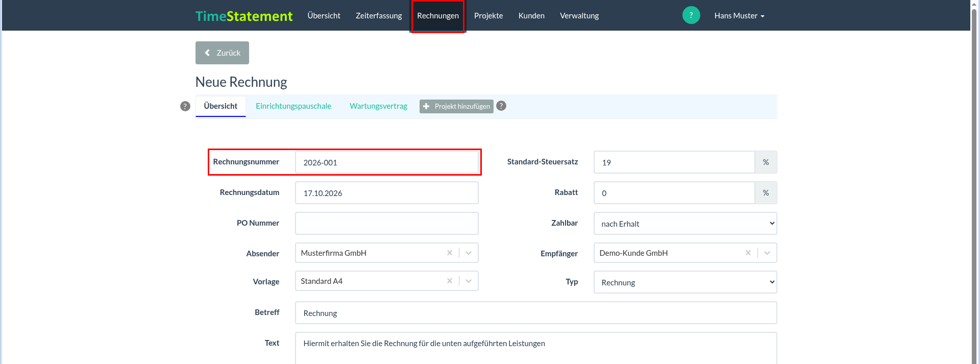Viewport: 980px width, 364px height.
Task: Open Projekte in the navigation bar
Action: [488, 16]
